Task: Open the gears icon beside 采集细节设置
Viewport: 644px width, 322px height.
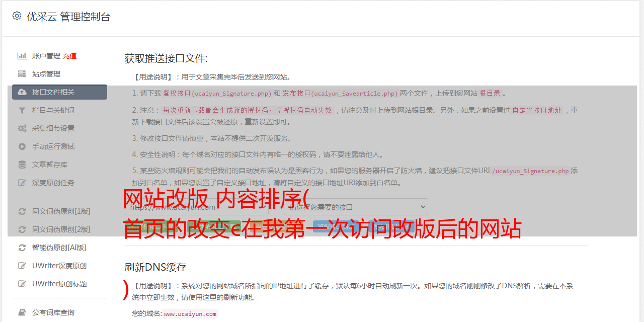Action: (22, 128)
